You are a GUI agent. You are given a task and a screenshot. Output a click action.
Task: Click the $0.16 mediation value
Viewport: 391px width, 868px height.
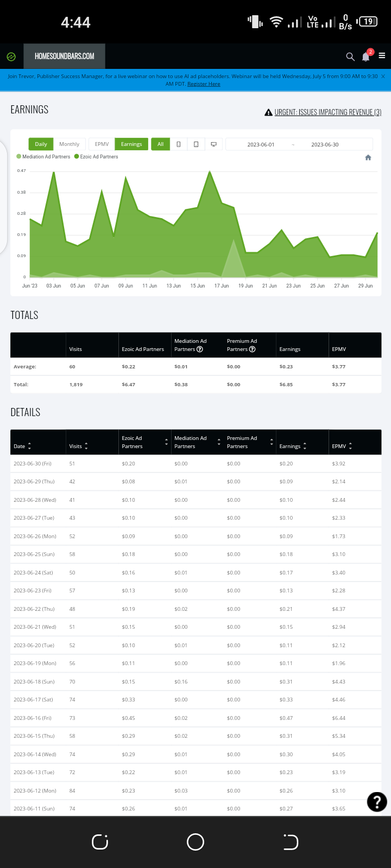click(181, 682)
